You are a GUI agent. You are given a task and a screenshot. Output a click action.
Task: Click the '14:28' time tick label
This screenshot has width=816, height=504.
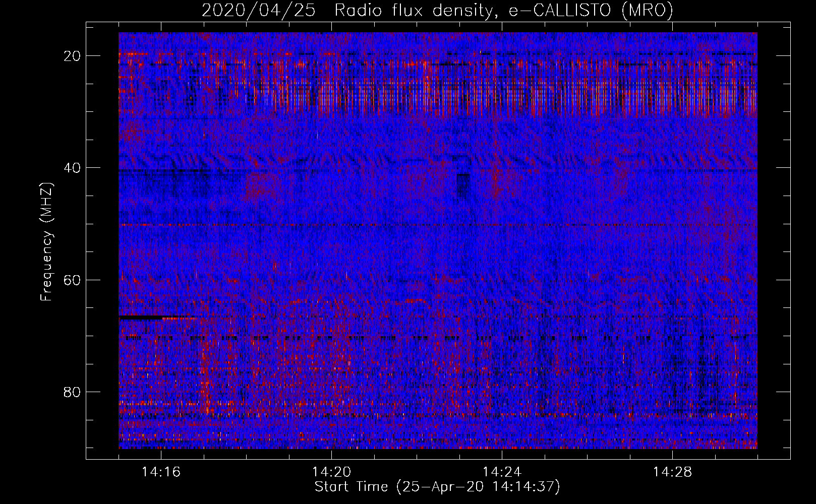(672, 472)
